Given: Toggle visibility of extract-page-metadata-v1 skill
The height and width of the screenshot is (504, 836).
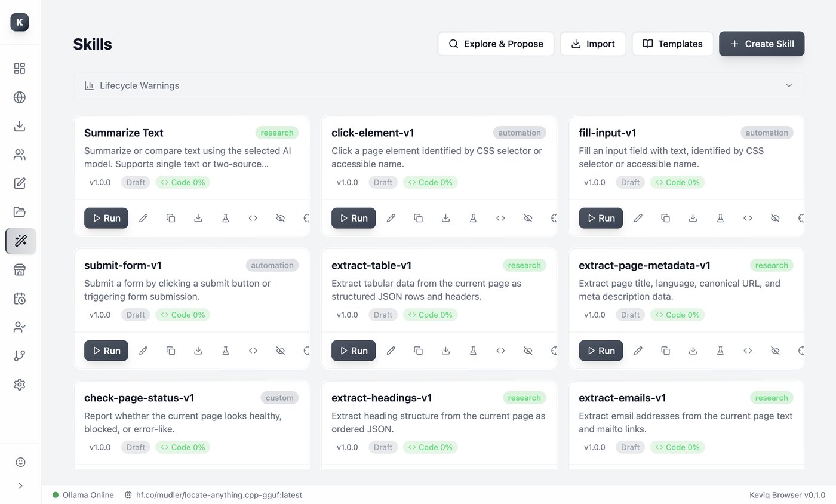Looking at the screenshot, I should 775,351.
